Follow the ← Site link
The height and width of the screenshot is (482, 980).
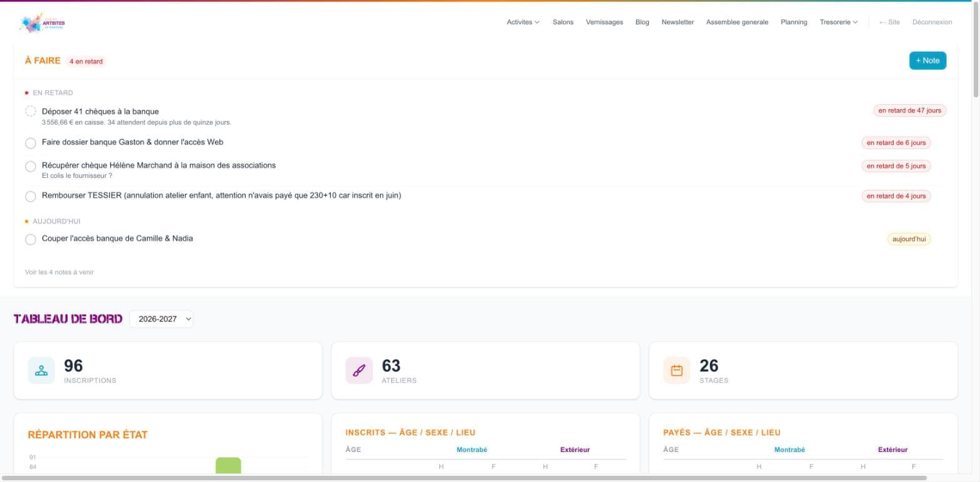pos(889,22)
